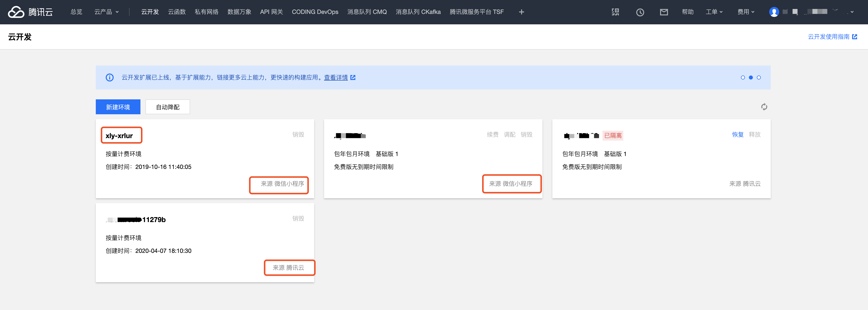Click 恢复 on the isolated environment card
Screen dimensions: 868x310
(x=737, y=135)
